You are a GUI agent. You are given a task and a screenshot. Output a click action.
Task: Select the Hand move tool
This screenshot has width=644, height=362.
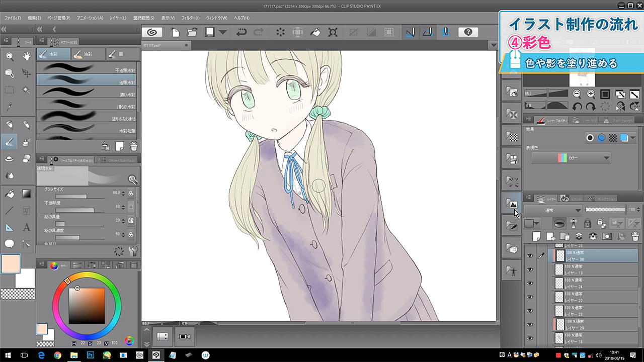coord(27,56)
